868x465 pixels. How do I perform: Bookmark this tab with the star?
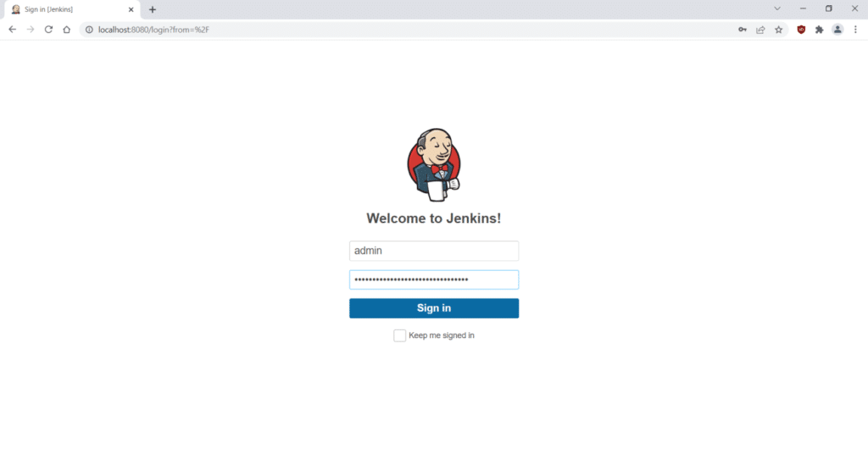(779, 30)
